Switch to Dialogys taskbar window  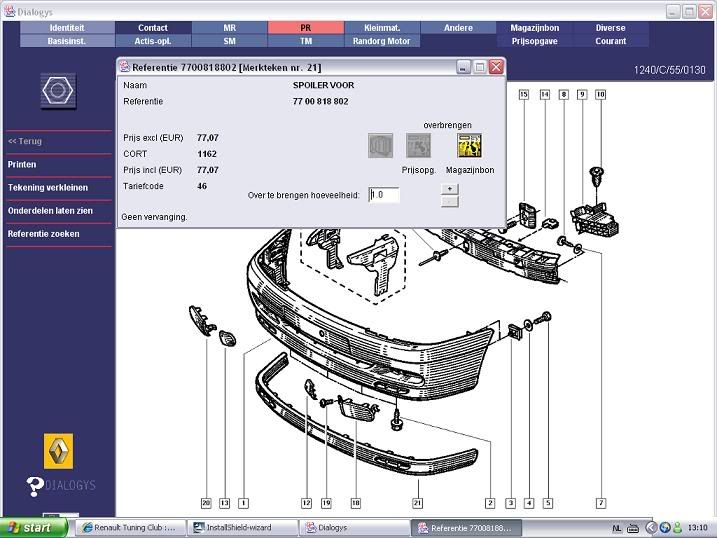click(355, 528)
